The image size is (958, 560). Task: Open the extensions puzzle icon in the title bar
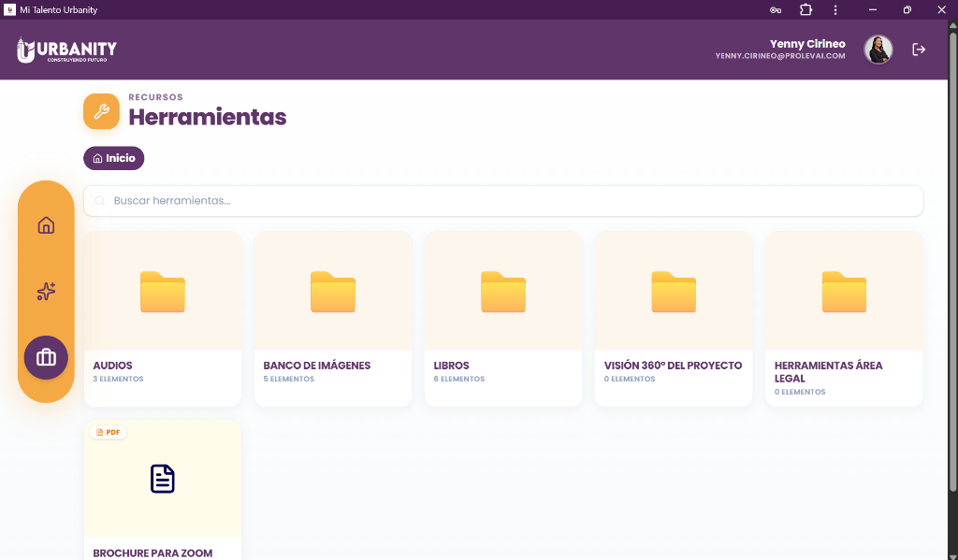pyautogui.click(x=806, y=9)
